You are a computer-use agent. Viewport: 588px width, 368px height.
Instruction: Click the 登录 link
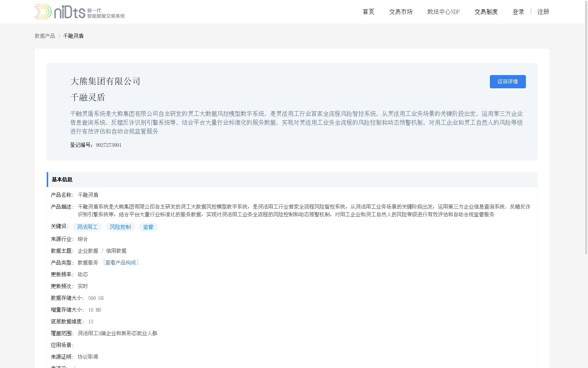point(518,12)
